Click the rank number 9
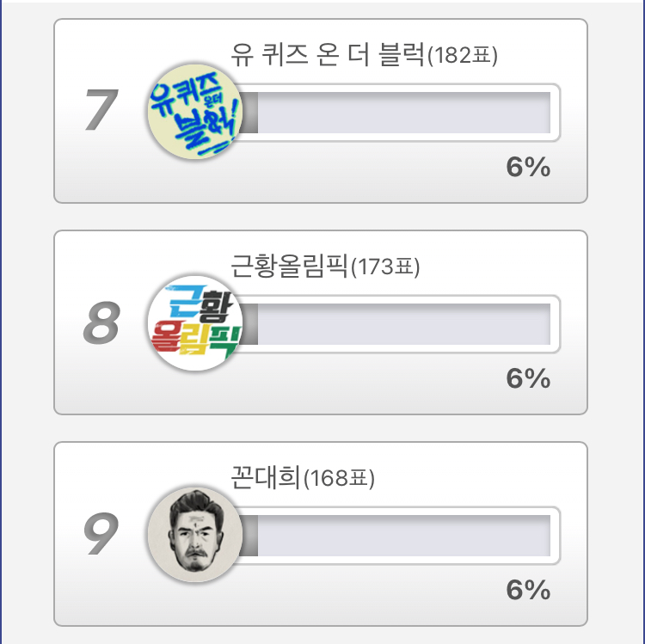The image size is (645, 644). pos(101,535)
